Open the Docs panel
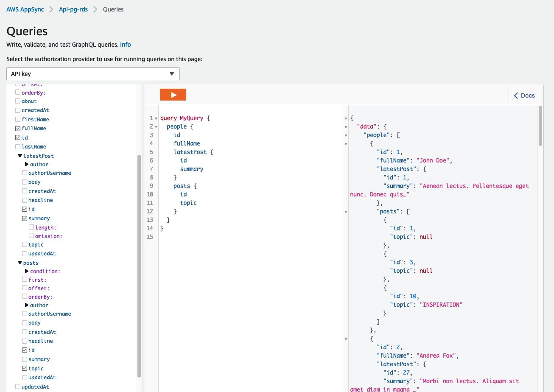 525,95
